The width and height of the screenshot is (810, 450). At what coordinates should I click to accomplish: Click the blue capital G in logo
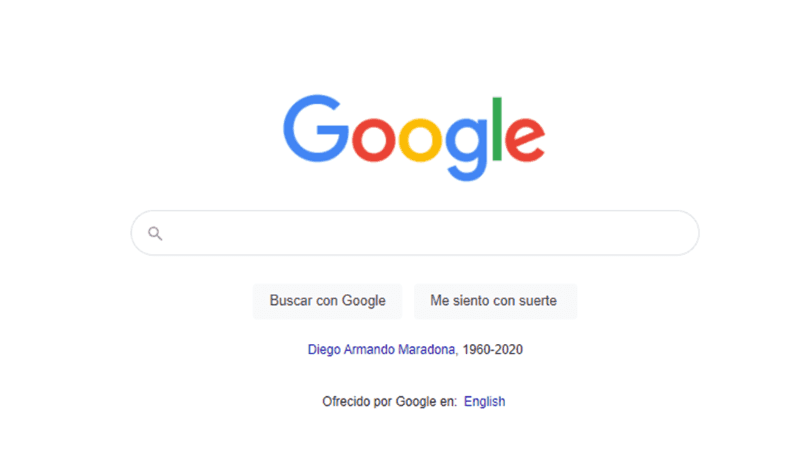316,128
